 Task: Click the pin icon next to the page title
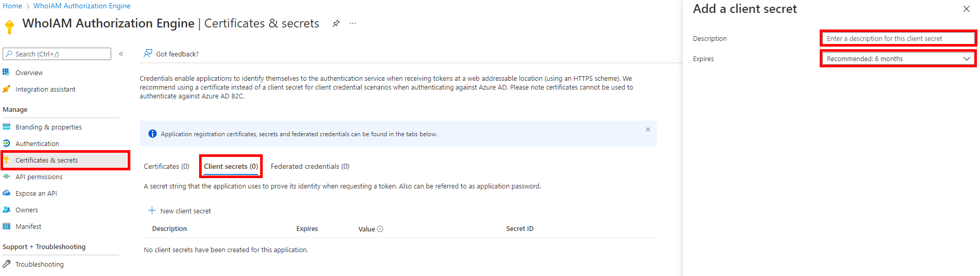(336, 23)
